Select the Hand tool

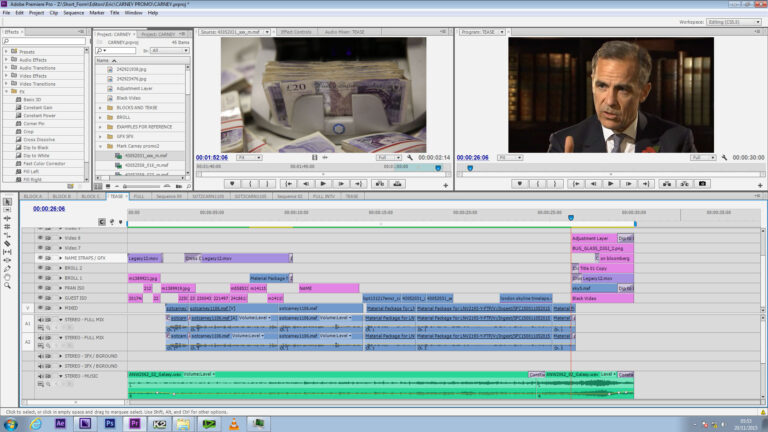click(7, 277)
